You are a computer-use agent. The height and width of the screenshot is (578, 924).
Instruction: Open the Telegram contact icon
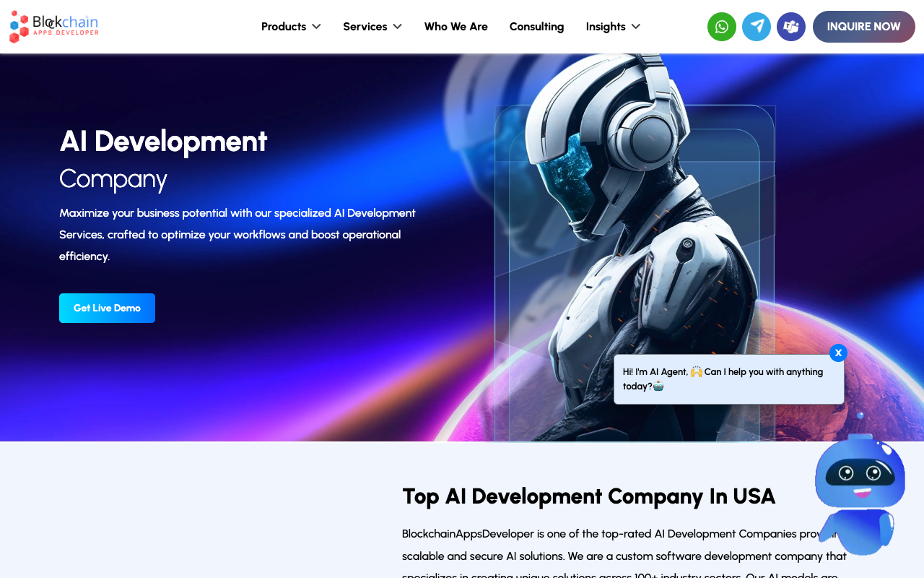(x=757, y=27)
